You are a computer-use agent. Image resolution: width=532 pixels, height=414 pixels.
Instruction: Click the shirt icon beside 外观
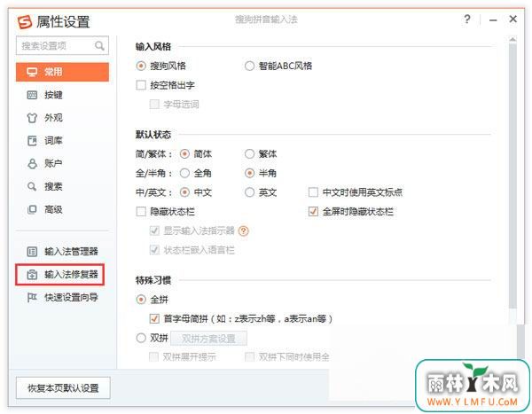pyautogui.click(x=32, y=118)
